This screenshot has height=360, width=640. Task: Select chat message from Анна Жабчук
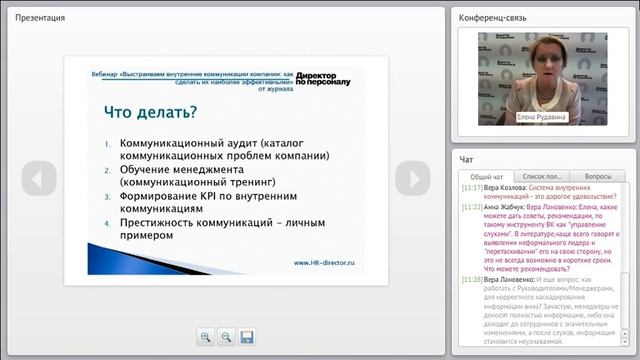tap(540, 238)
